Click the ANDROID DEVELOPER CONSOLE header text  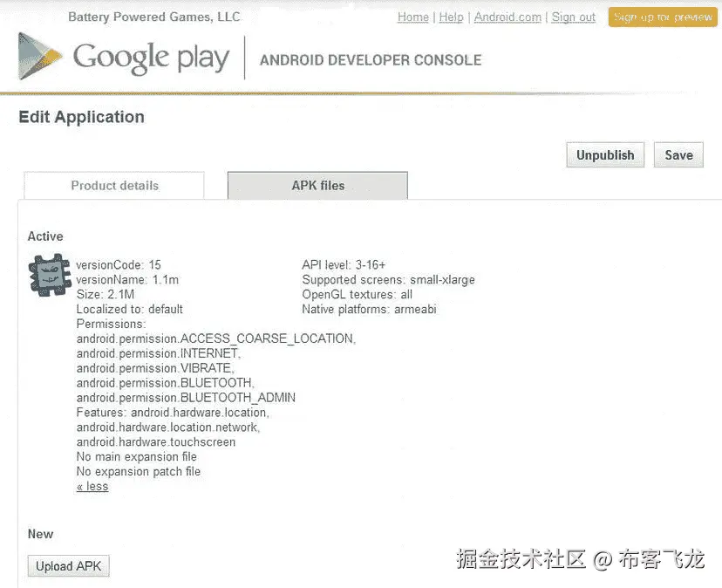pos(370,60)
